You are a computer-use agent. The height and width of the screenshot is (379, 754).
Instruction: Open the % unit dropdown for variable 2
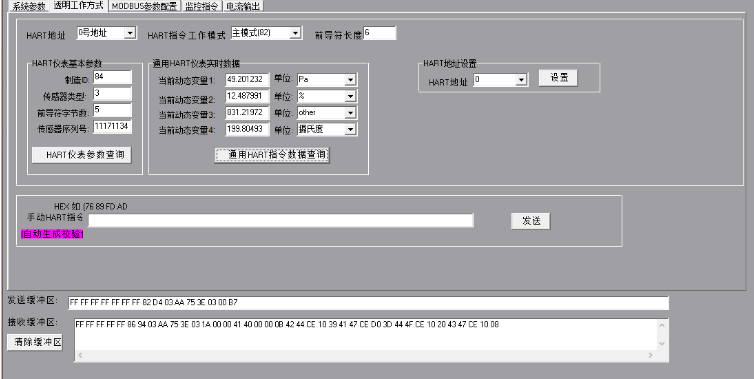click(x=351, y=97)
